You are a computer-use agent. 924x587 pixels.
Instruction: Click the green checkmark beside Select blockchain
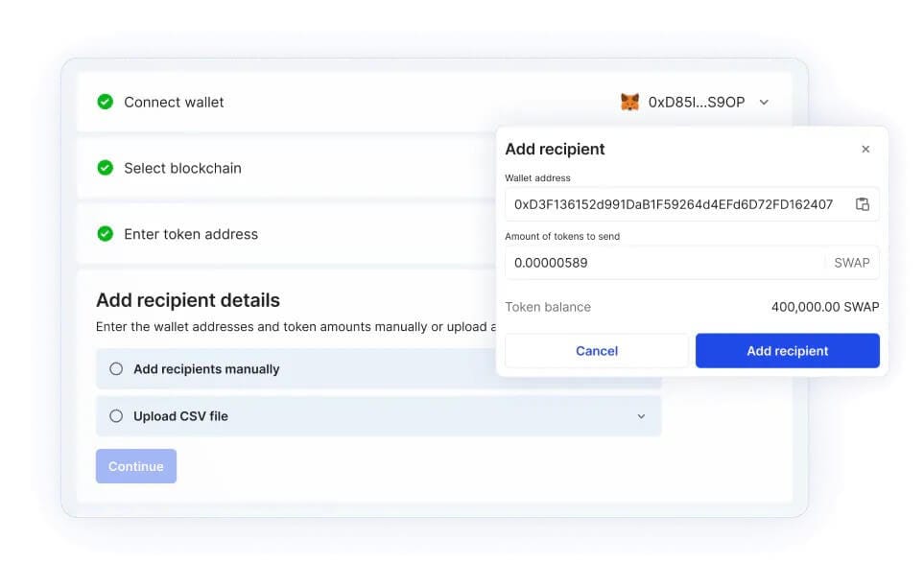coord(106,167)
